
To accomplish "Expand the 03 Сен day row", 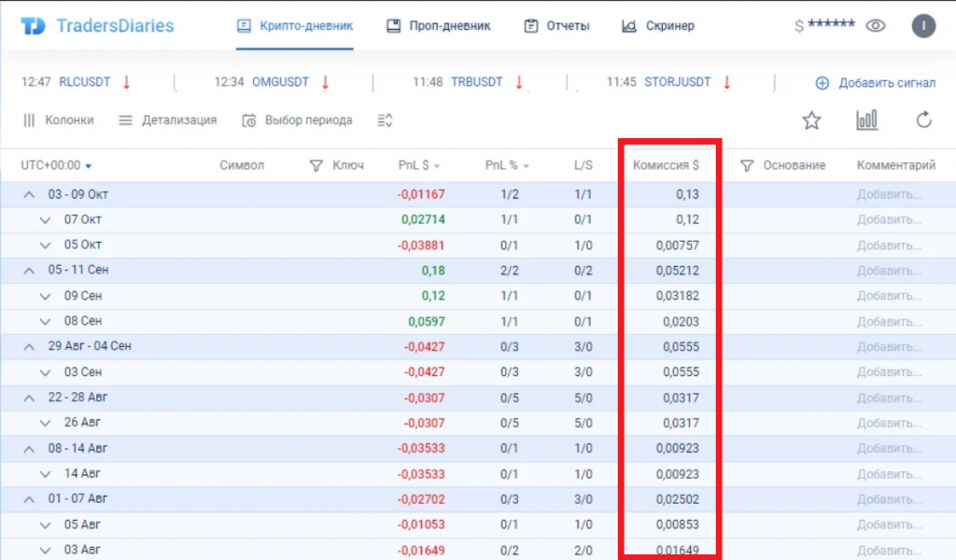I will tap(45, 372).
